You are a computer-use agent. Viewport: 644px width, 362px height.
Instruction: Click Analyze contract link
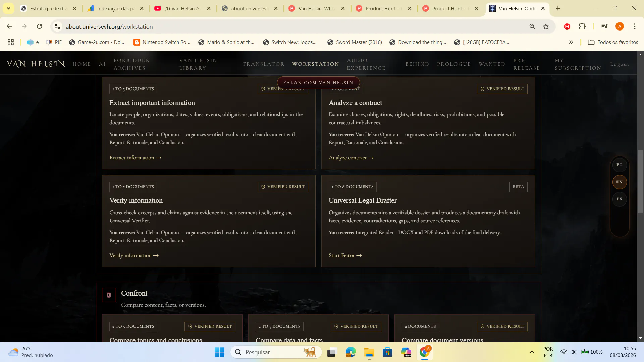pos(351,158)
